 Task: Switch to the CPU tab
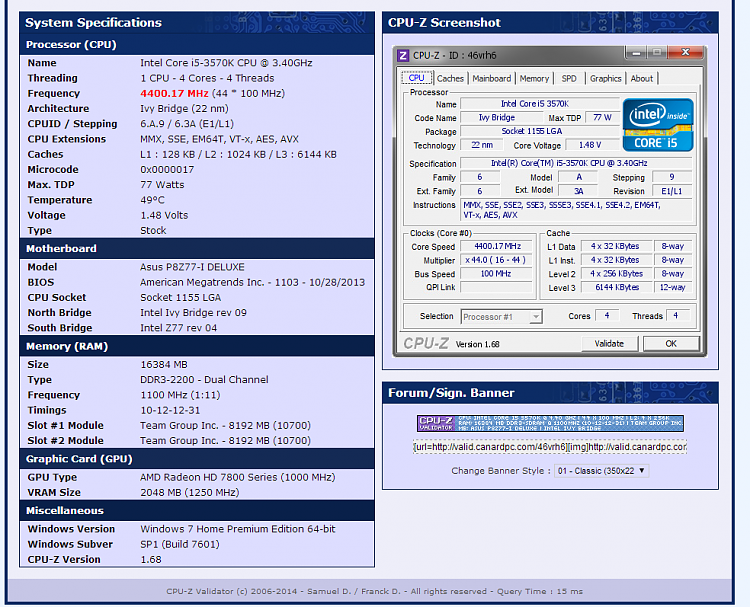click(416, 78)
